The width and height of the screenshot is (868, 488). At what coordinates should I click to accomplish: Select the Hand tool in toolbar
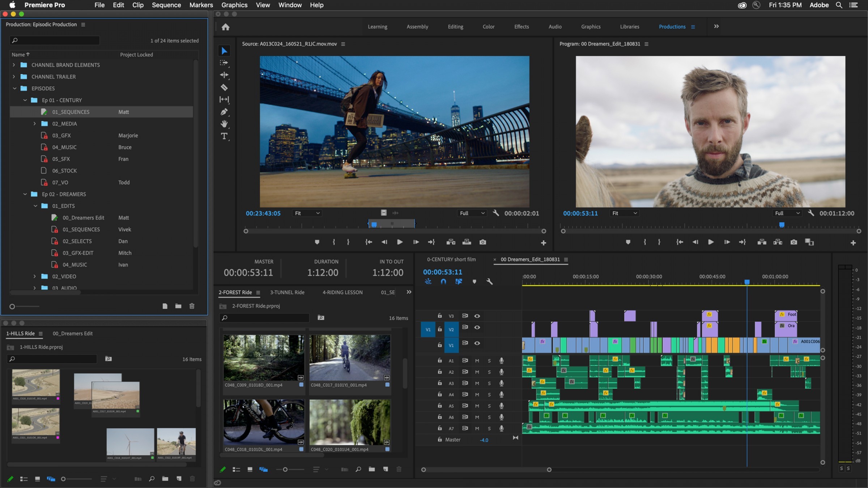click(224, 123)
